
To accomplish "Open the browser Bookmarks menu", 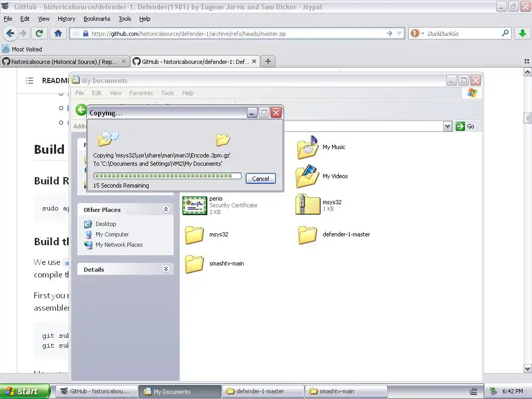I will click(97, 19).
